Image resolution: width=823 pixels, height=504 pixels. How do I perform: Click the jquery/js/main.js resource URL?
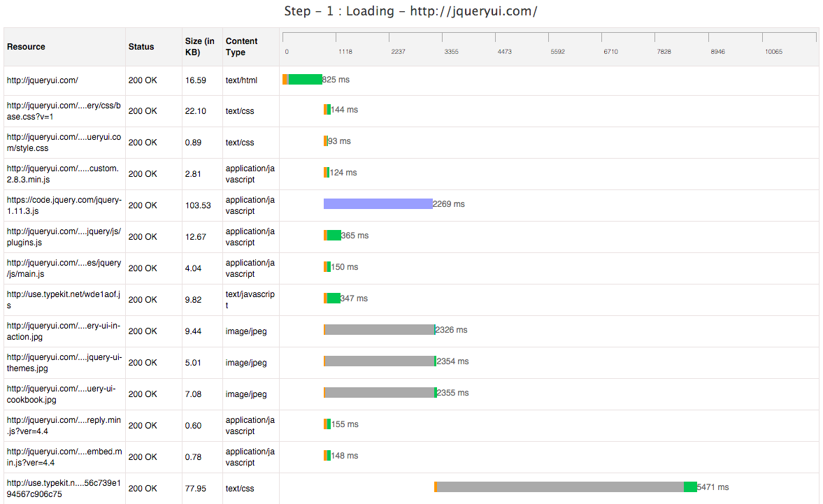[64, 268]
